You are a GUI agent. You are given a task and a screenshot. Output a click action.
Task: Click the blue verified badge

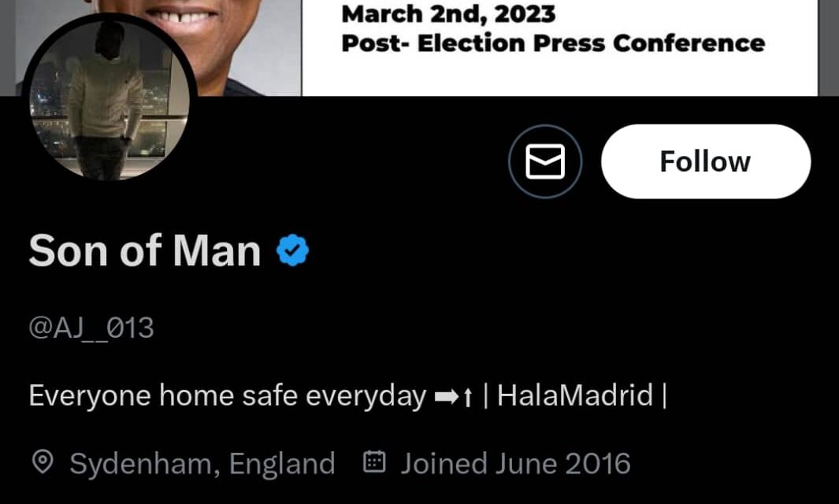pos(292,250)
